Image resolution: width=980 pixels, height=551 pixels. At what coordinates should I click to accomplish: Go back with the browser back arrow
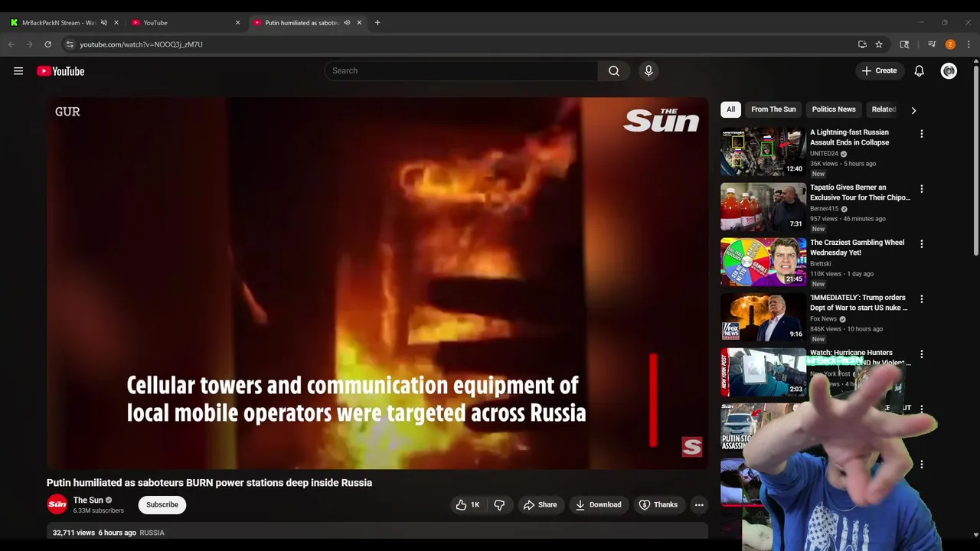click(11, 44)
